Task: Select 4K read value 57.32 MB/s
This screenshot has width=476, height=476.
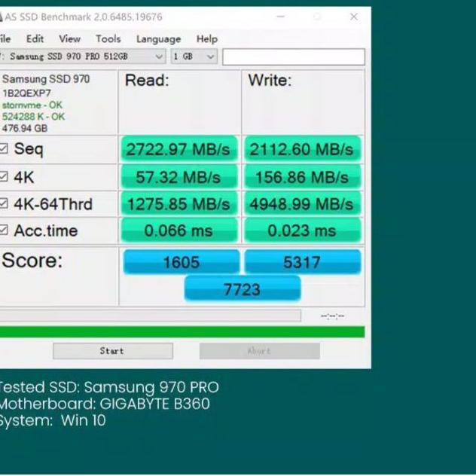Action: click(178, 177)
